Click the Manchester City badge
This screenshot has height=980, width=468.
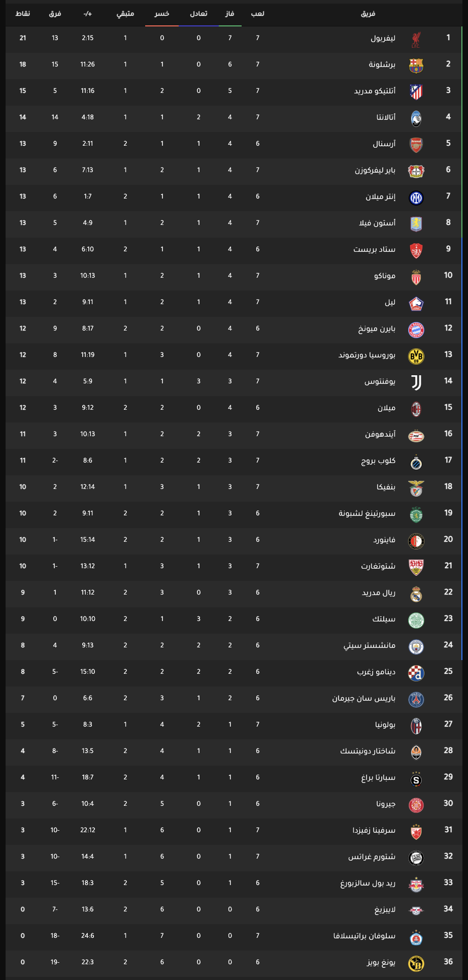[x=416, y=646]
